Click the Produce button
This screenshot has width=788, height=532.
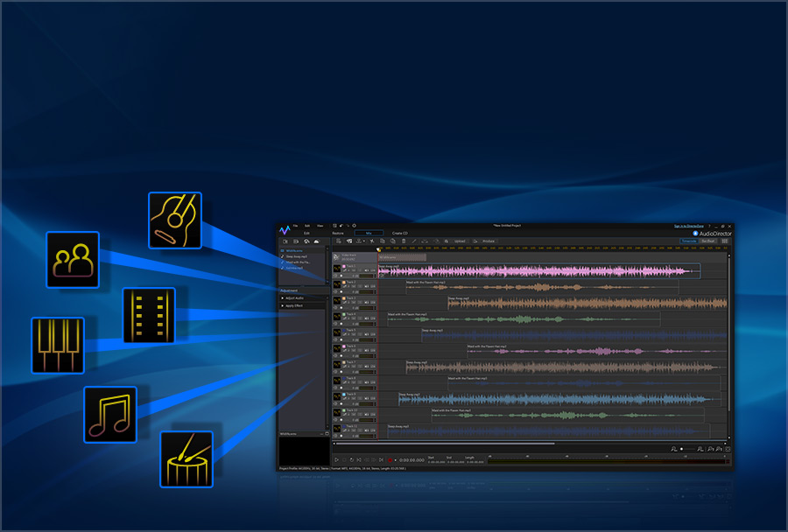488,241
